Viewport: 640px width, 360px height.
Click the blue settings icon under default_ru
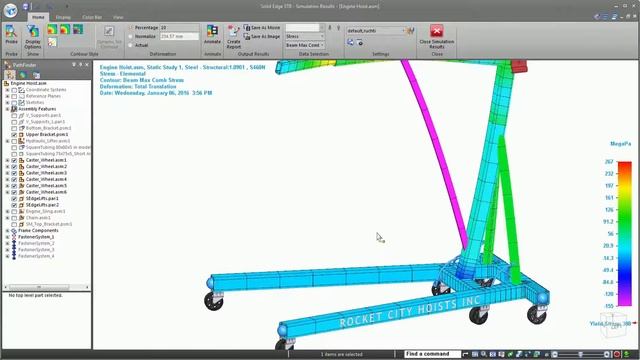(350, 42)
